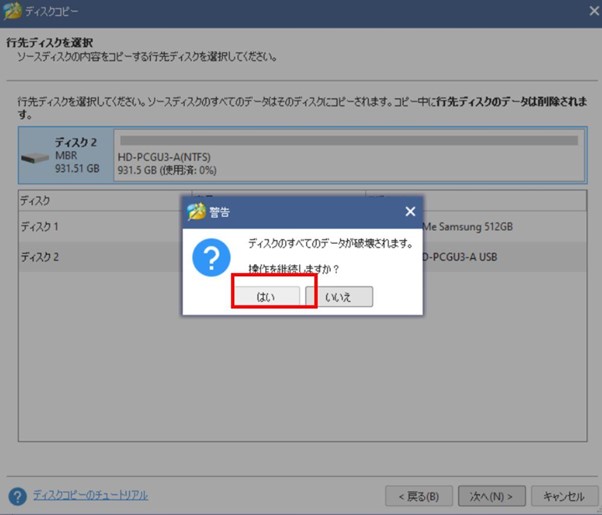Close the 警告 warning dialog
Image resolution: width=602 pixels, height=515 pixels.
coord(410,212)
